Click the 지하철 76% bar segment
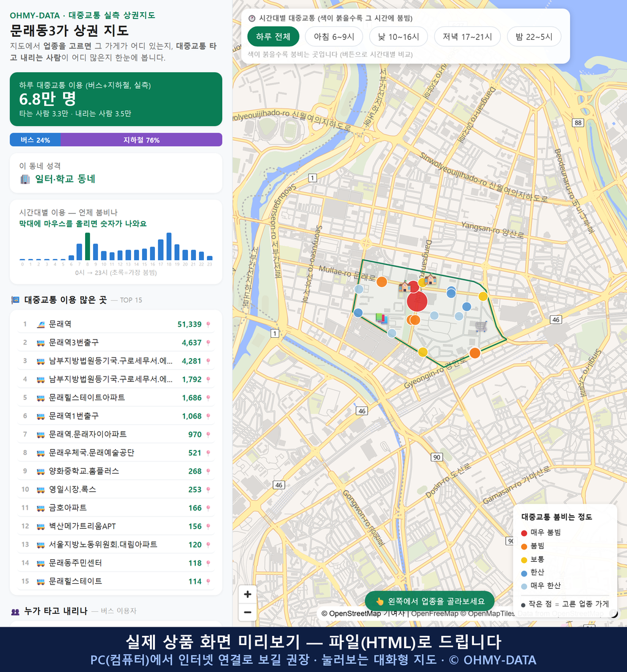 click(141, 140)
